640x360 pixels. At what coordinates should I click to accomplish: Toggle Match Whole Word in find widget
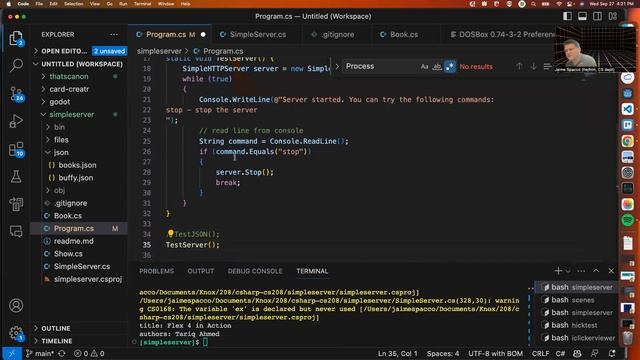point(437,66)
